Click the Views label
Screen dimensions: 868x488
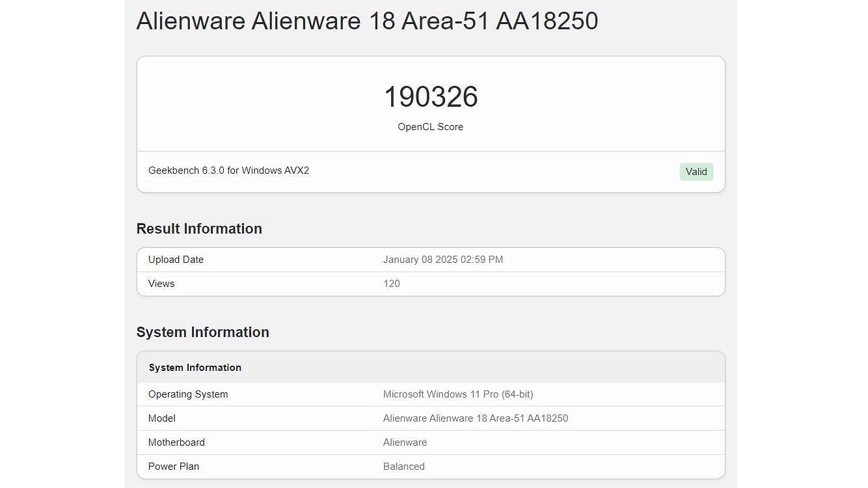[x=161, y=284]
